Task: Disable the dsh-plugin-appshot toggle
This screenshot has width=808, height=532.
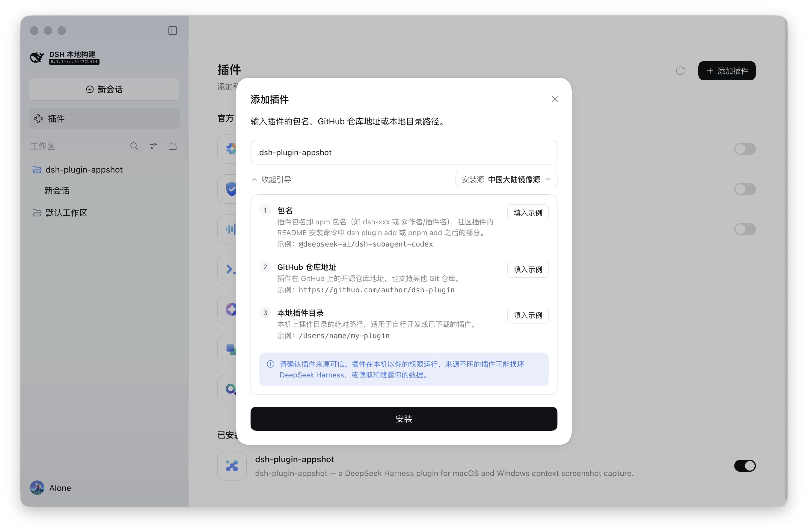Action: pyautogui.click(x=745, y=465)
